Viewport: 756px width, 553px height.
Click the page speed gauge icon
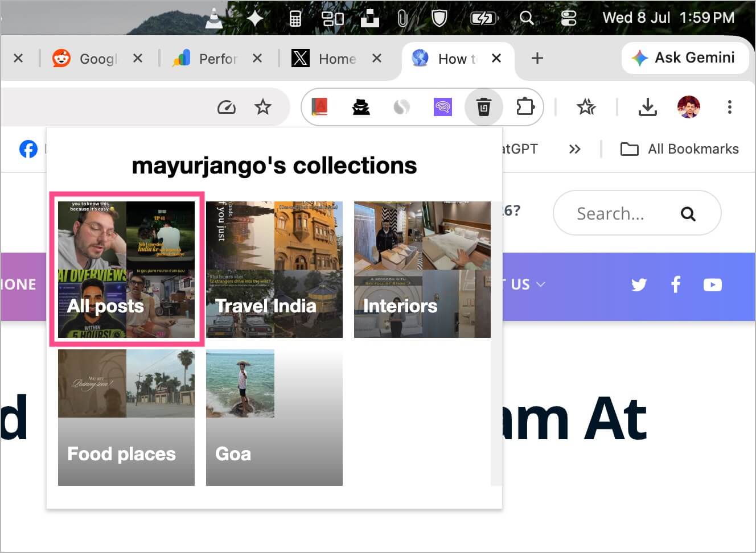coord(227,107)
